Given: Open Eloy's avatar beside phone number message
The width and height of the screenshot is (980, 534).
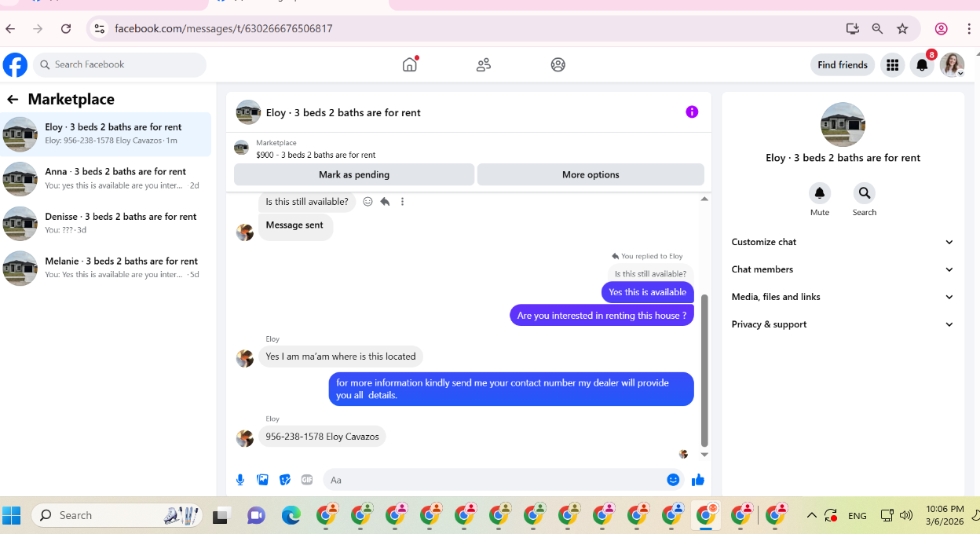Looking at the screenshot, I should 245,437.
